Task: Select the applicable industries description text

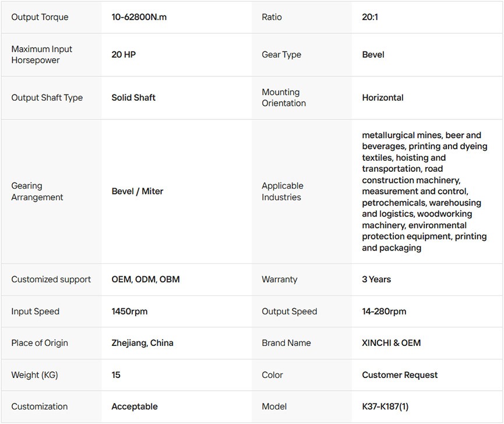Action: coord(424,192)
